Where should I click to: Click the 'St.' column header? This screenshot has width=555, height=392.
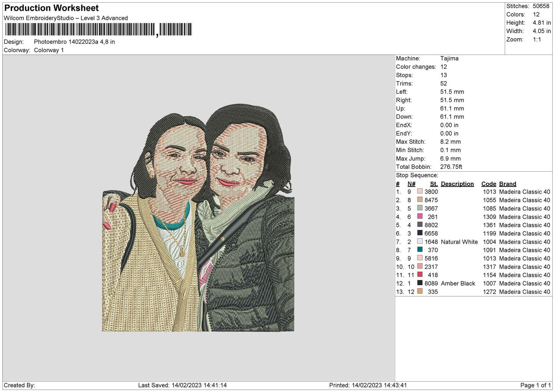434,184
